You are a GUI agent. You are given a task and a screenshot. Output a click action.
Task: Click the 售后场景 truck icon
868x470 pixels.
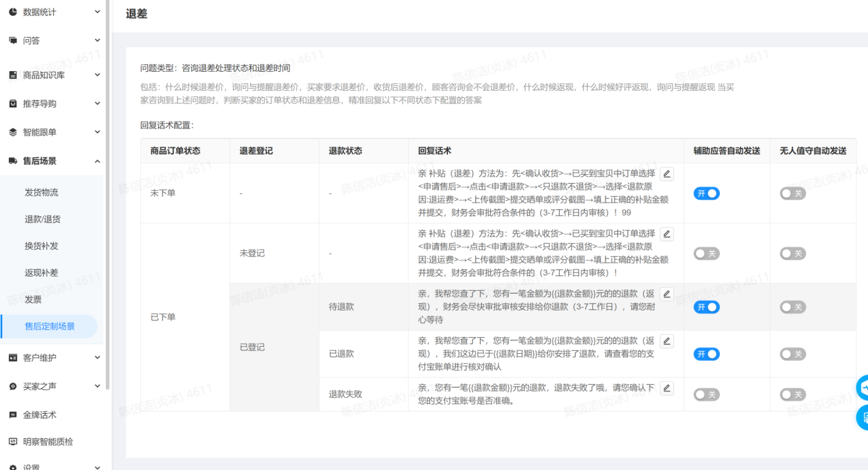[x=13, y=161]
